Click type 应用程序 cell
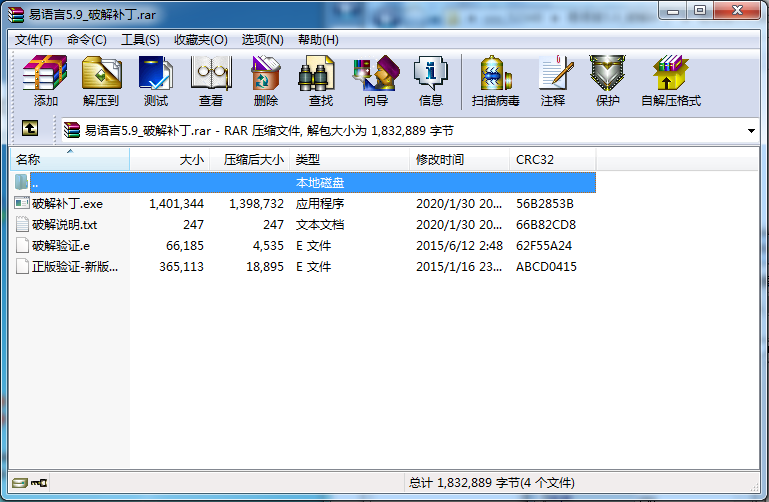The height and width of the screenshot is (502, 769). point(320,203)
